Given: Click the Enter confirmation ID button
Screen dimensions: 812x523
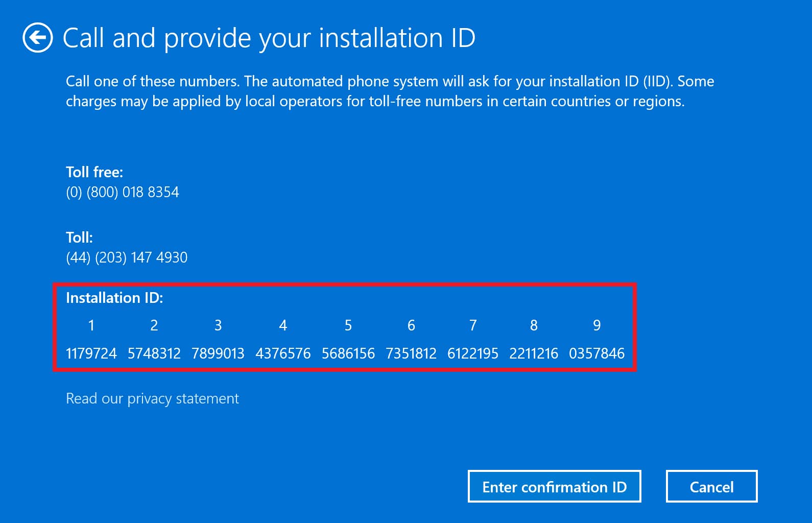Looking at the screenshot, I should pyautogui.click(x=554, y=487).
